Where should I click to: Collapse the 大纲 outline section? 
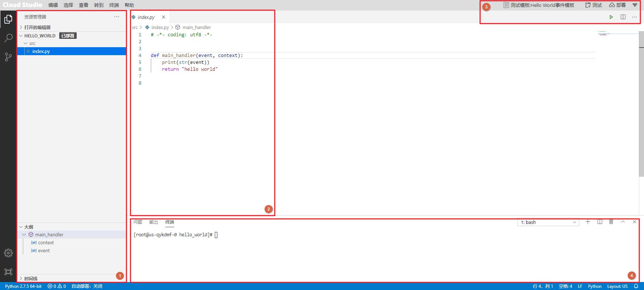click(72, 227)
